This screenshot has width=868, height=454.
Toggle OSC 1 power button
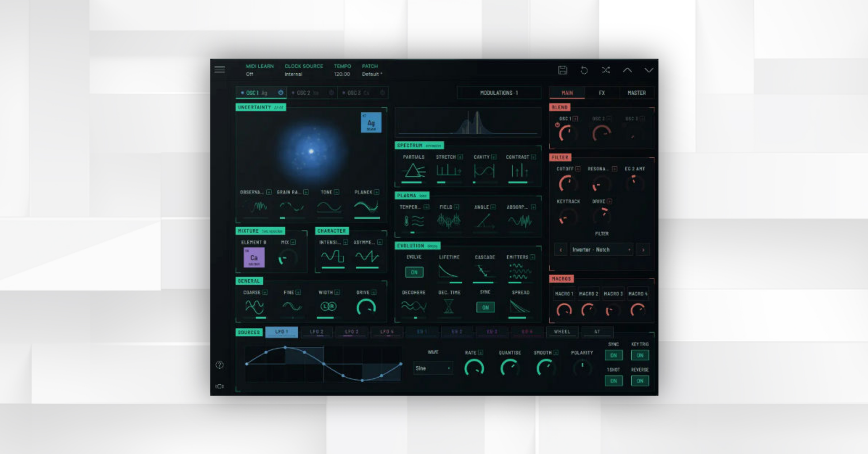[281, 93]
